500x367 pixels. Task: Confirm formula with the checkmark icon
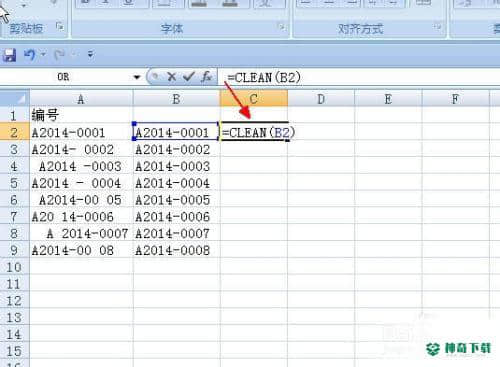pyautogui.click(x=188, y=77)
